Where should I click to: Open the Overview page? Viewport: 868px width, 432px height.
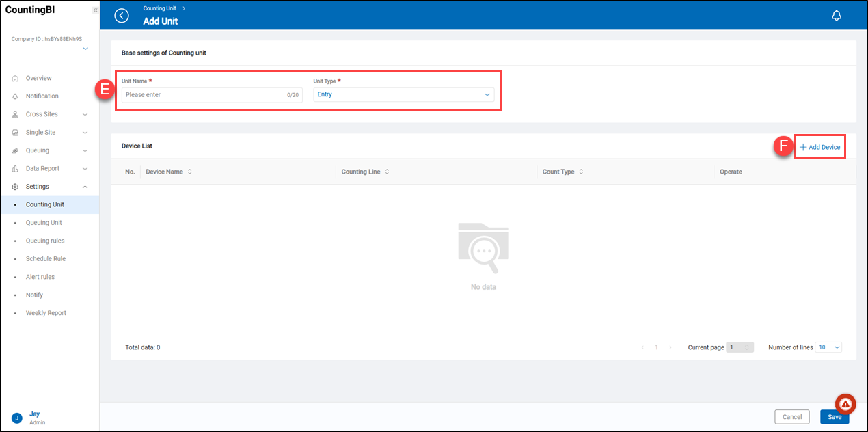point(38,78)
